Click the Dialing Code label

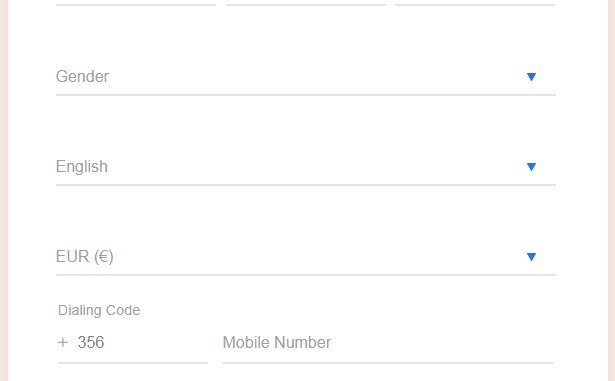coord(99,310)
